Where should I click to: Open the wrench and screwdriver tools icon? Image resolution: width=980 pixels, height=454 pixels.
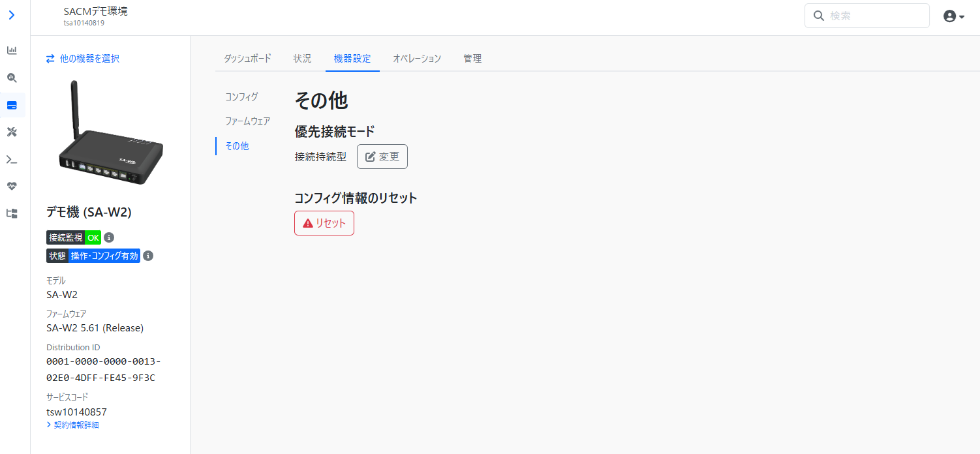(x=12, y=132)
